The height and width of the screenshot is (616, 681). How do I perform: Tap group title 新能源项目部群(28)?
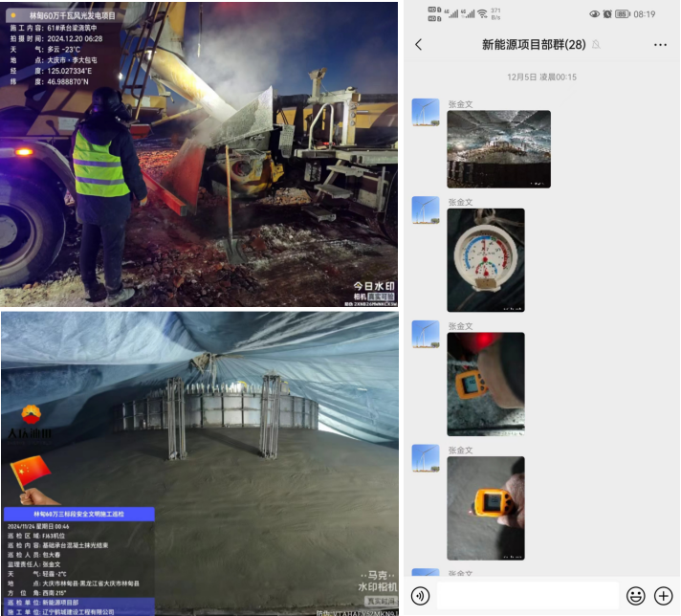534,45
